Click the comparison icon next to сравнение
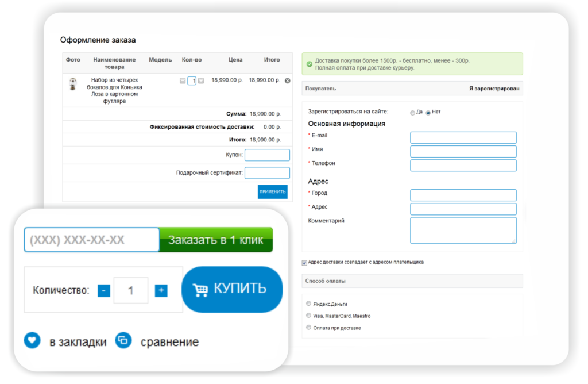This screenshot has width=588, height=384. pyautogui.click(x=123, y=341)
